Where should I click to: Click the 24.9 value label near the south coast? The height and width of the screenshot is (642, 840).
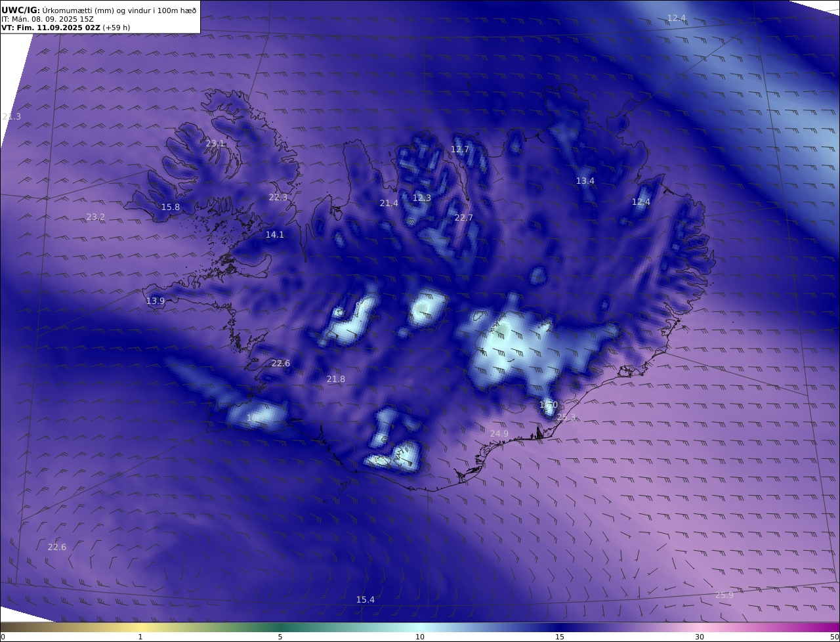point(499,433)
